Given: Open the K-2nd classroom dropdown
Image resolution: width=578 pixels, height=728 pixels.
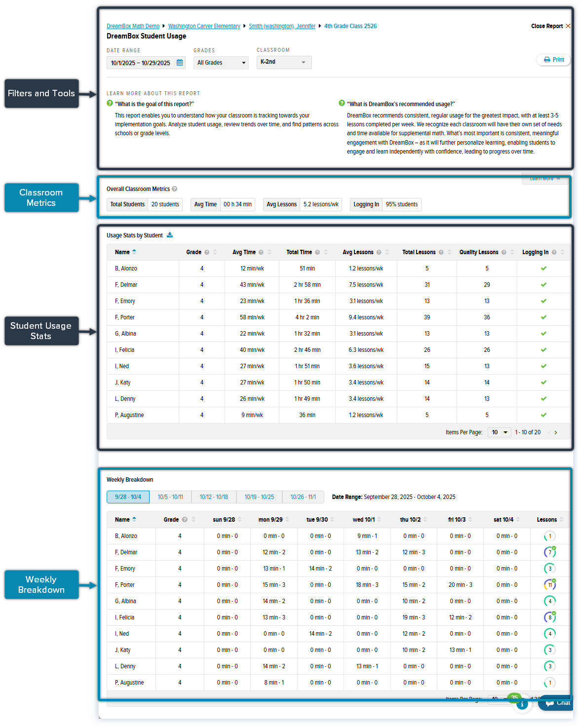Looking at the screenshot, I should pos(284,62).
